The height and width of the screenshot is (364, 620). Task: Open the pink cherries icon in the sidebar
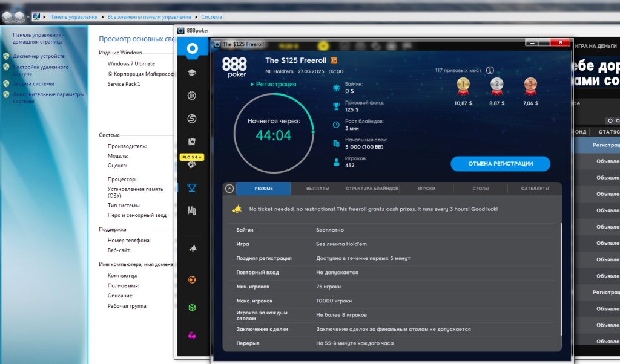pyautogui.click(x=192, y=335)
